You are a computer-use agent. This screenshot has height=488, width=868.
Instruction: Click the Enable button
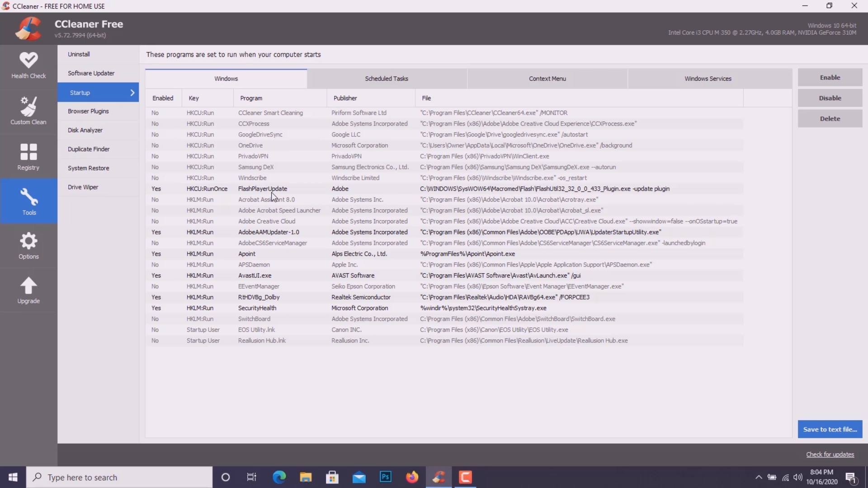[x=830, y=78]
